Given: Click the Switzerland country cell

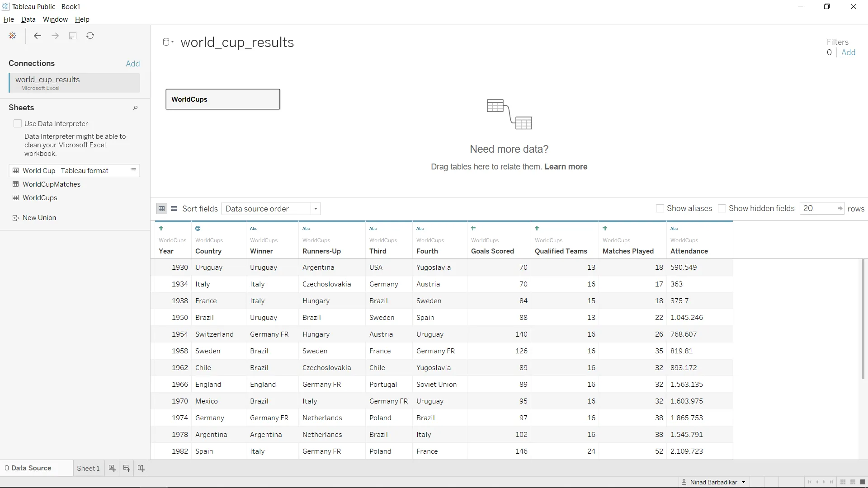Looking at the screenshot, I should click(x=214, y=334).
